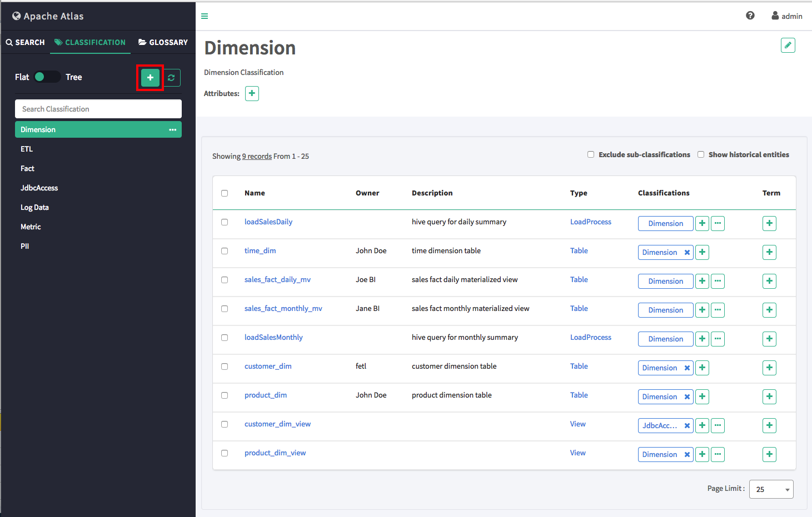
Task: Open LoadProcess type link for loadSalesMonthly
Action: click(591, 337)
